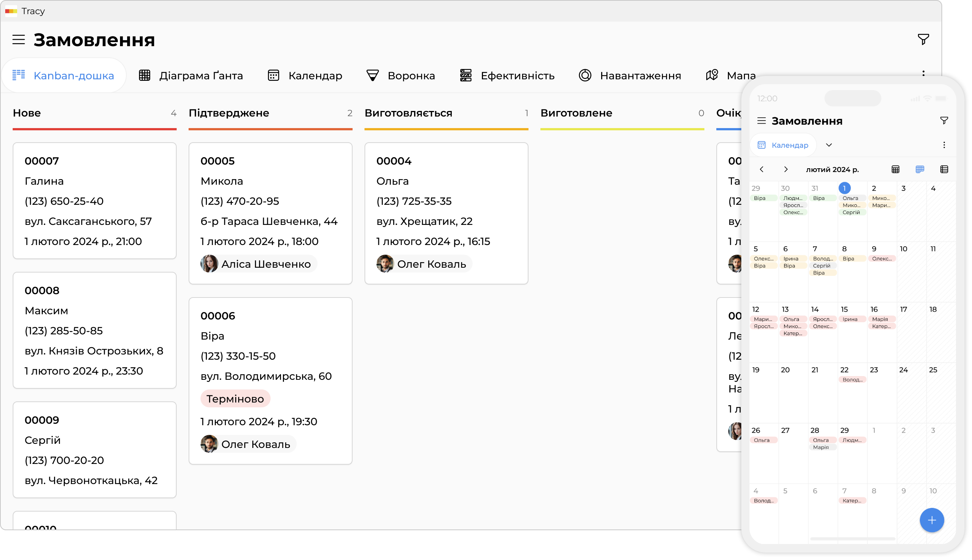Open the Ефективність view tab

pos(507,75)
